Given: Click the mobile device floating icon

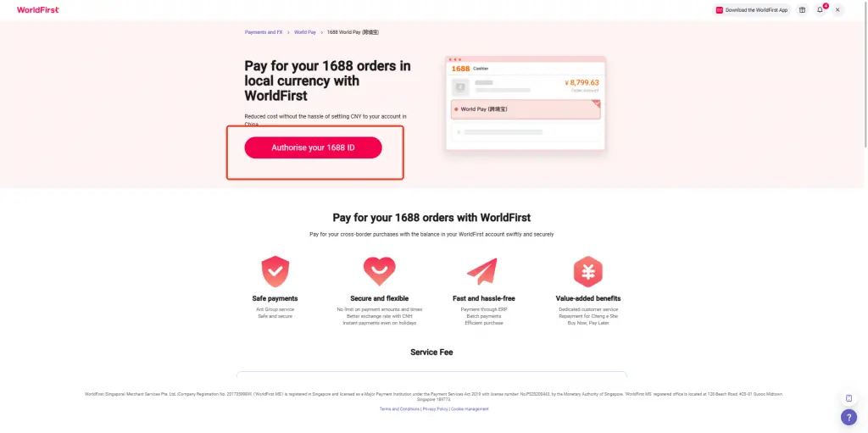Looking at the screenshot, I should (849, 398).
